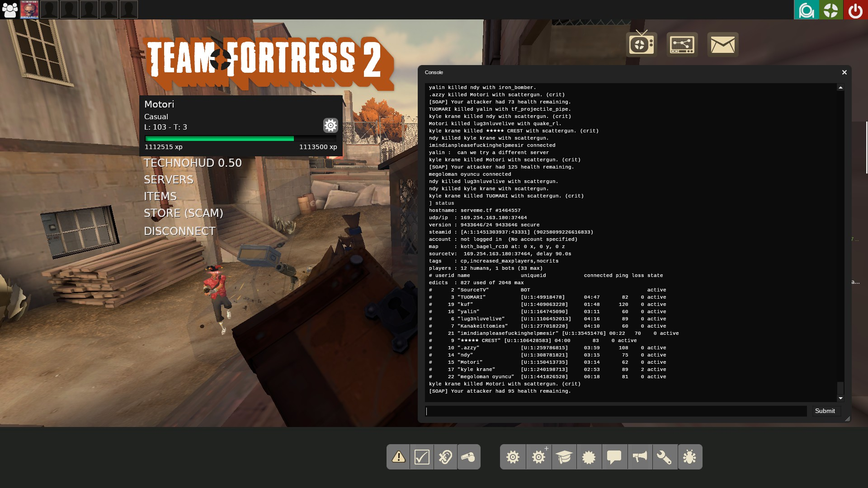Click the replay editor icon
This screenshot has width=868, height=488.
click(x=682, y=44)
